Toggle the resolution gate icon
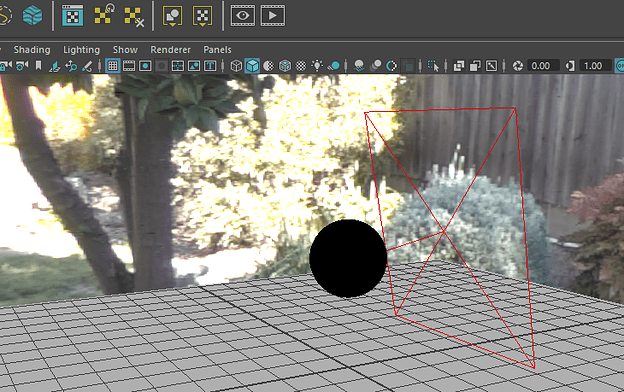This screenshot has height=392, width=624. [x=145, y=66]
